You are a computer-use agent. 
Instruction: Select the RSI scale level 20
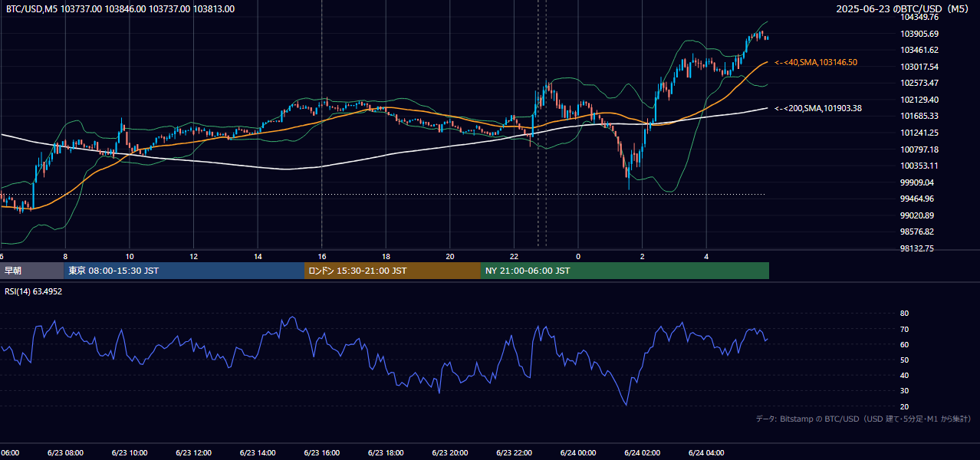[x=904, y=406]
